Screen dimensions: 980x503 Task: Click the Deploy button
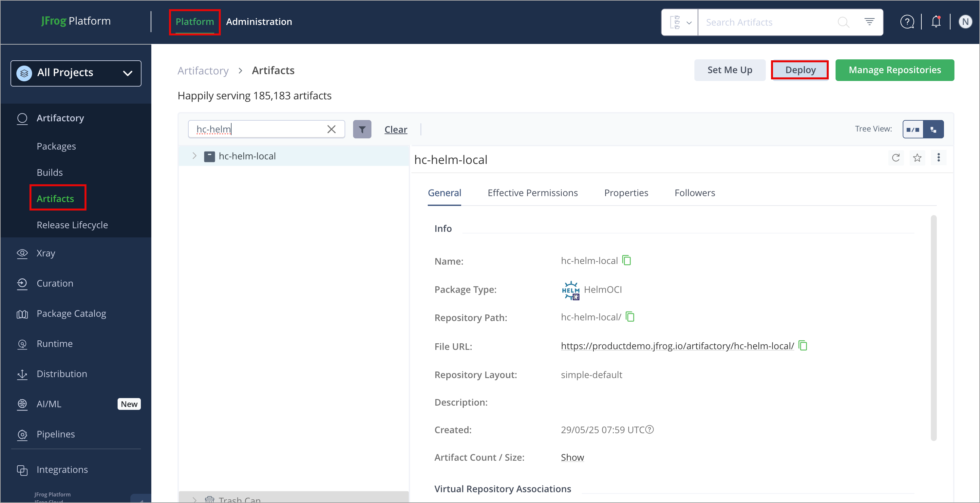coord(800,70)
